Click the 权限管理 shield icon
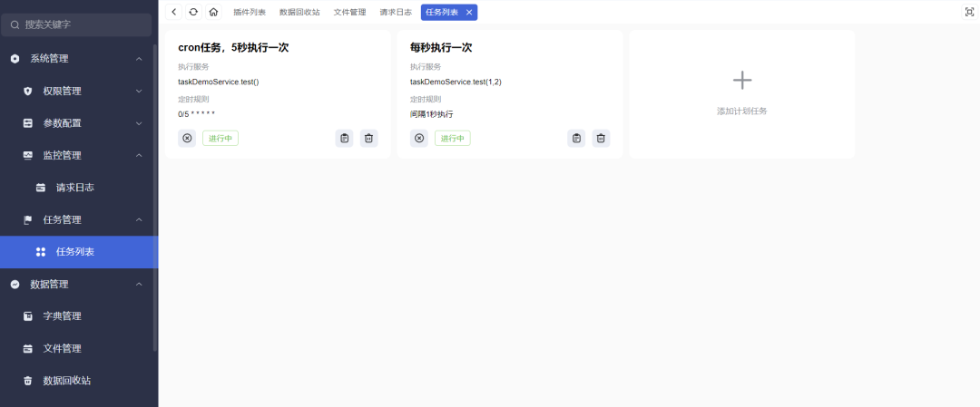 tap(27, 92)
